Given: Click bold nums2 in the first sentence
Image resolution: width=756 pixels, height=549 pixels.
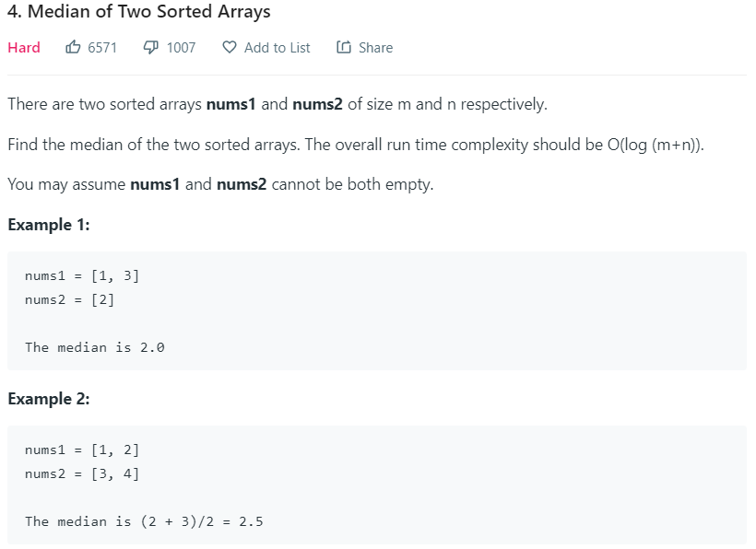Looking at the screenshot, I should tap(317, 104).
